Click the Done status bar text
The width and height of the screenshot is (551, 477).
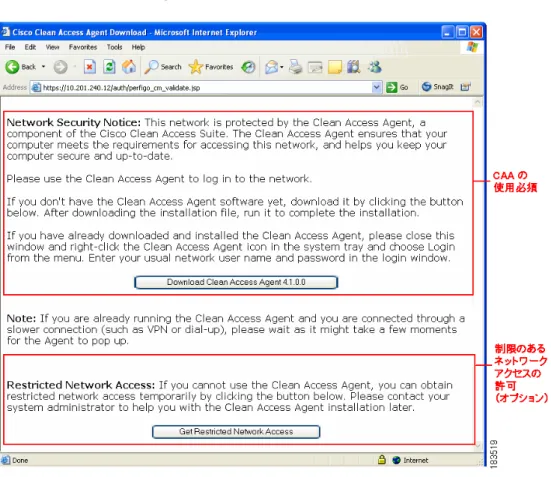click(x=20, y=460)
